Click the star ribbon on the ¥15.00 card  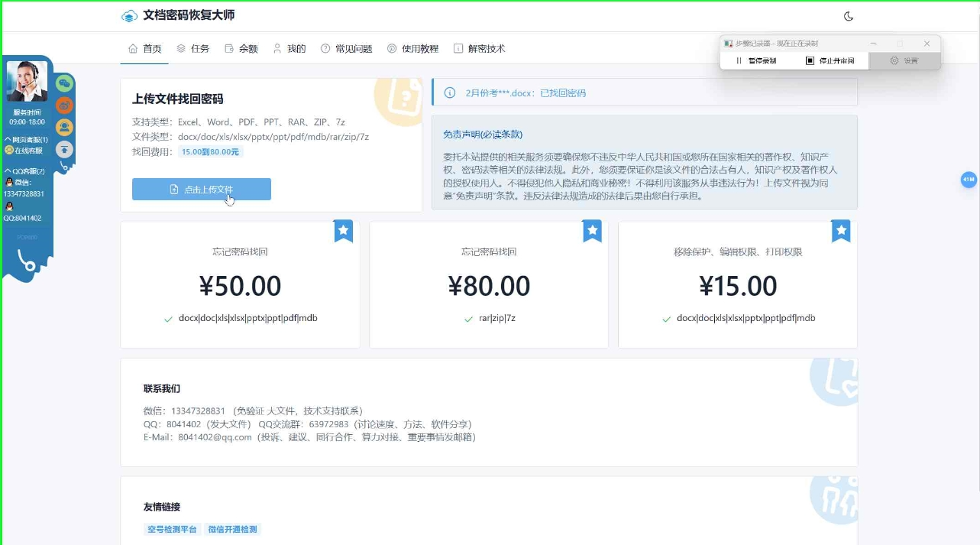click(x=841, y=230)
